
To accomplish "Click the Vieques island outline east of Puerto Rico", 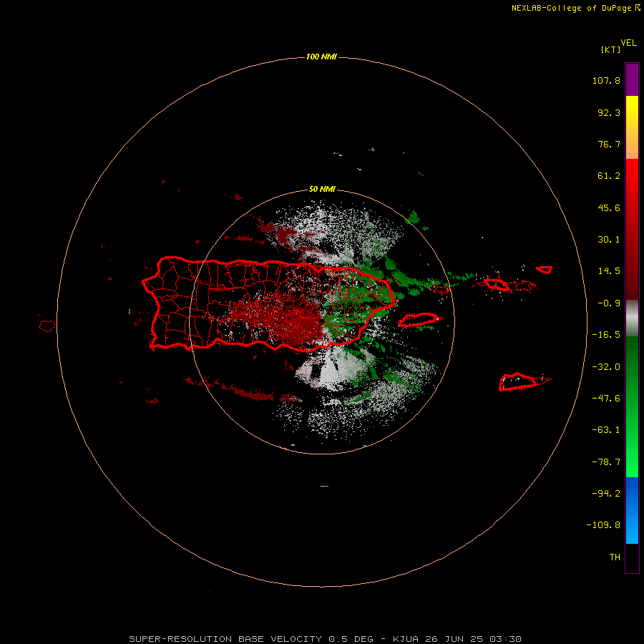I will 419,320.
